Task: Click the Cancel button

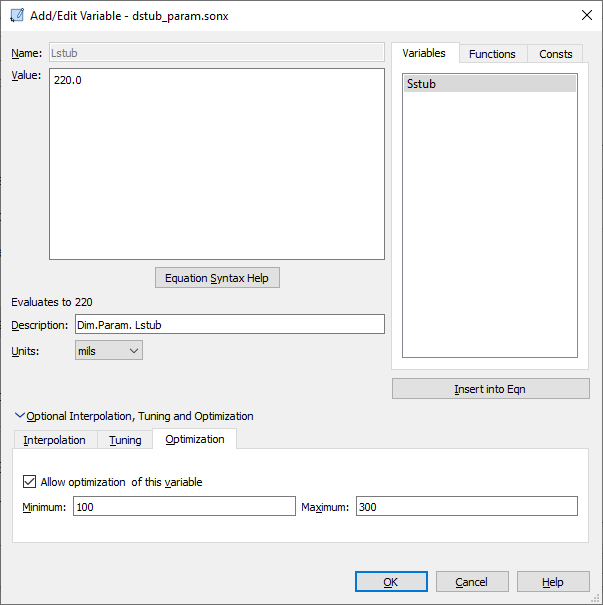Action: [471, 582]
